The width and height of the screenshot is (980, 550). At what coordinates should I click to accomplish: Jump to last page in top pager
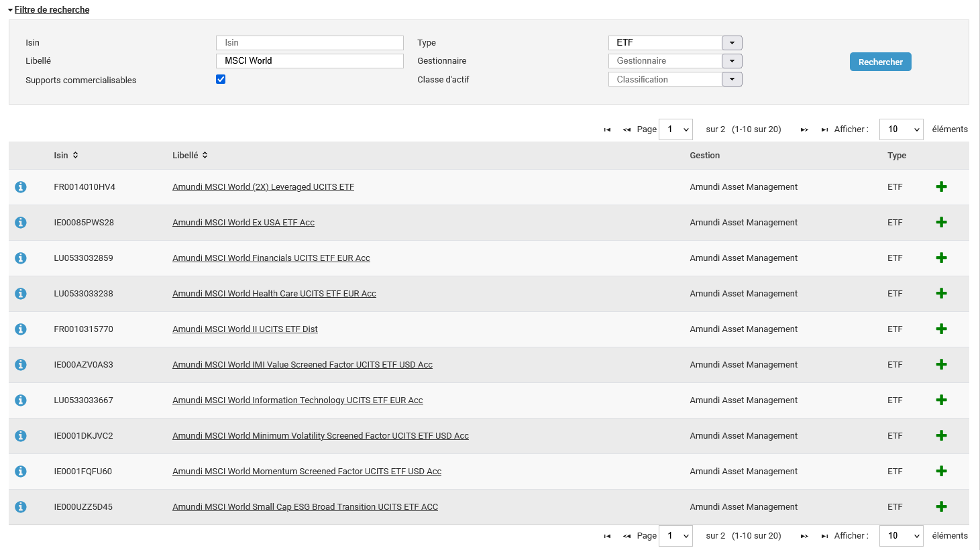point(824,129)
